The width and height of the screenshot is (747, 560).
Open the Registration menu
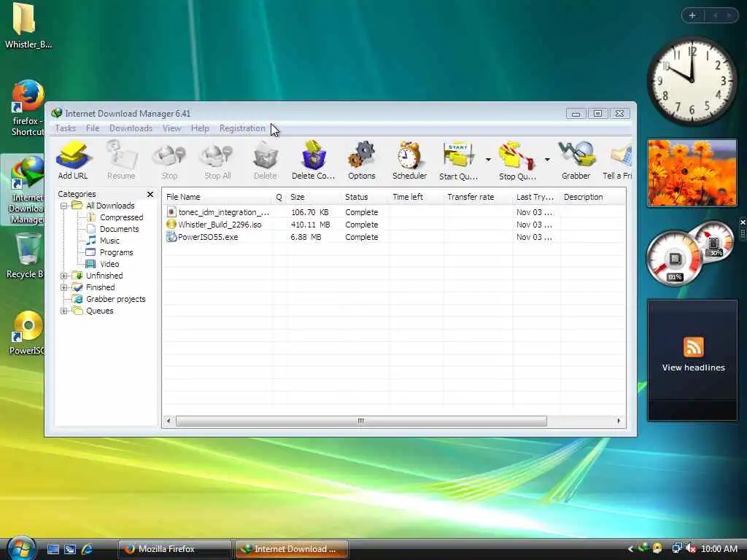pos(242,128)
